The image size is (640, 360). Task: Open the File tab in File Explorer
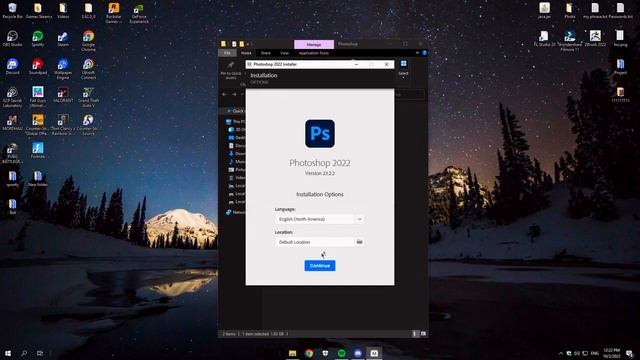pos(227,53)
